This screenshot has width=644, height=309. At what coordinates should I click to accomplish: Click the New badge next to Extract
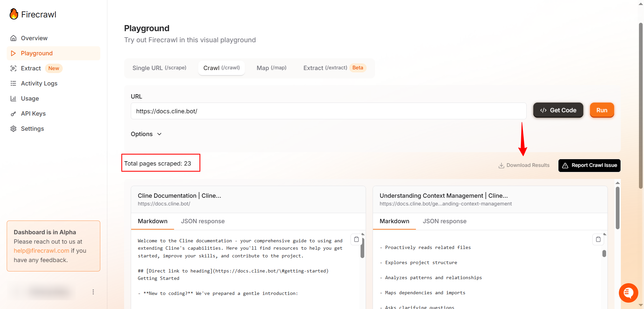click(54, 68)
